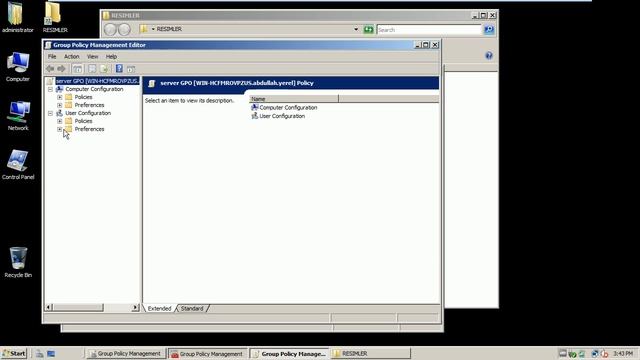
Task: Expand Preferences under User Configuration
Action: tap(60, 129)
